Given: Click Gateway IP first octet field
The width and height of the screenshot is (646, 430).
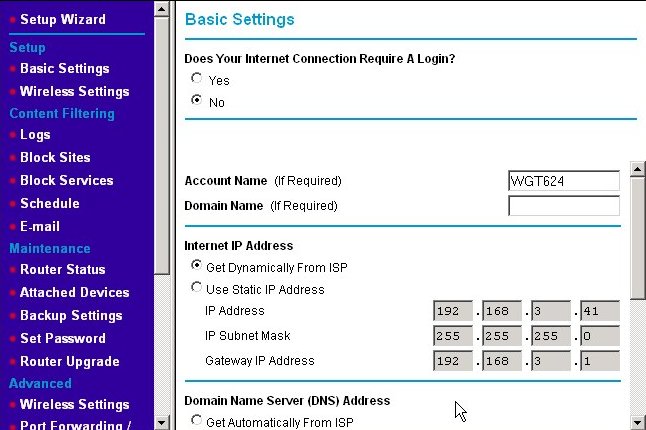Looking at the screenshot, I should (453, 361).
